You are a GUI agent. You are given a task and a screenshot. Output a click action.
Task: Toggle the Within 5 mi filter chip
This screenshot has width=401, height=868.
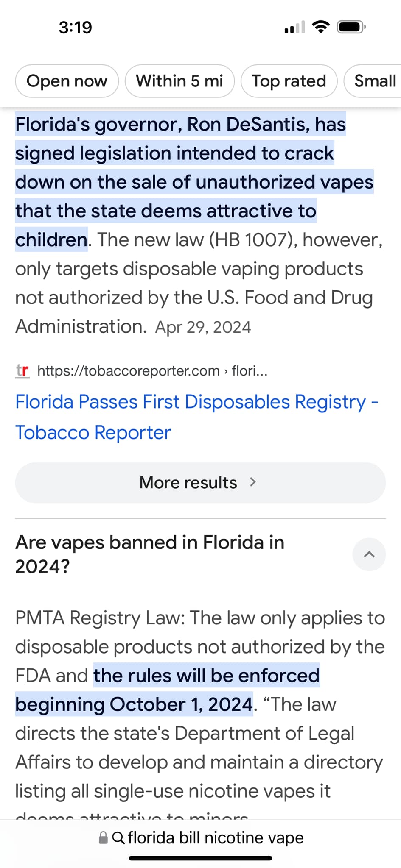tap(179, 81)
